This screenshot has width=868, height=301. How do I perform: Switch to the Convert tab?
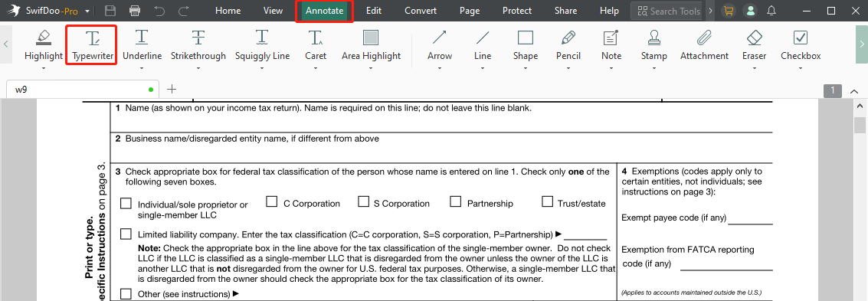point(420,11)
